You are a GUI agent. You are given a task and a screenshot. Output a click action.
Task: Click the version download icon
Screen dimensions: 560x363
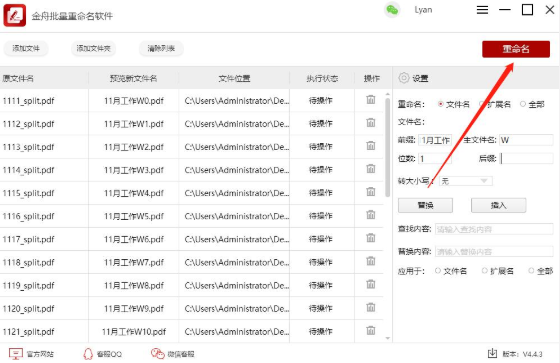pyautogui.click(x=492, y=353)
